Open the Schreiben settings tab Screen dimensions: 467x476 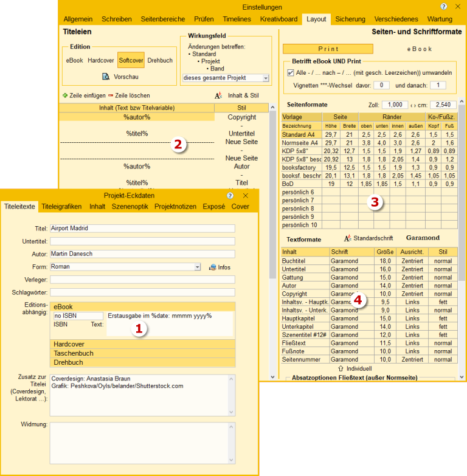click(x=117, y=19)
